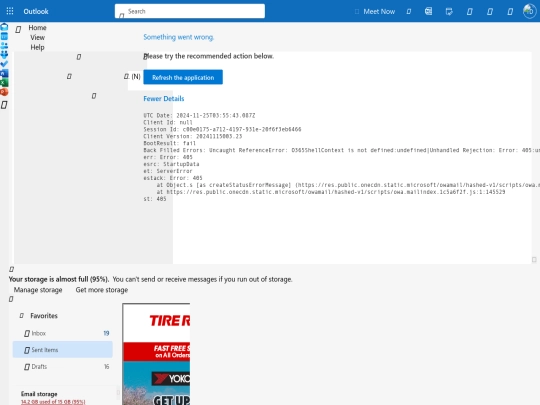Click the Client Id: null line
This screenshot has height=405, width=540.
(168, 122)
